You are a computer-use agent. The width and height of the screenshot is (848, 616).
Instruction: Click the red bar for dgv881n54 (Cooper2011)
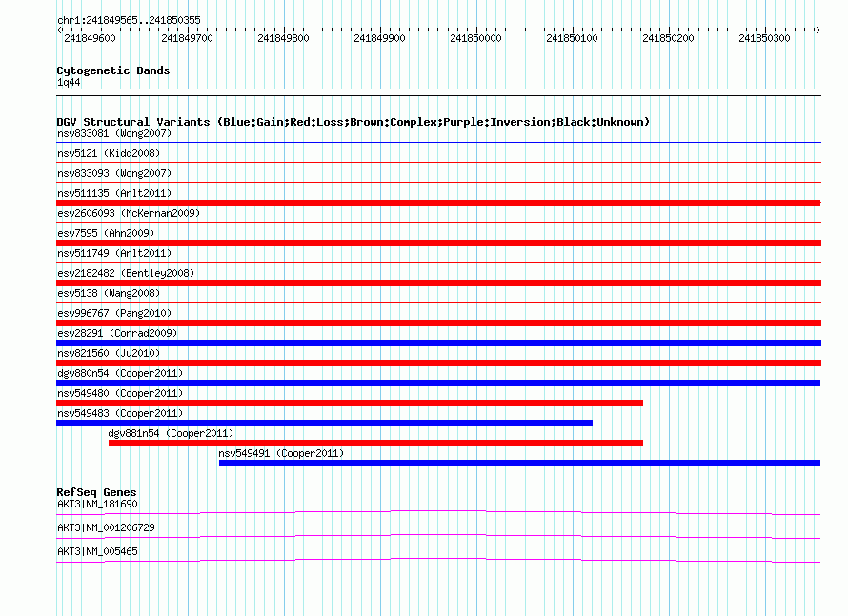[375, 443]
